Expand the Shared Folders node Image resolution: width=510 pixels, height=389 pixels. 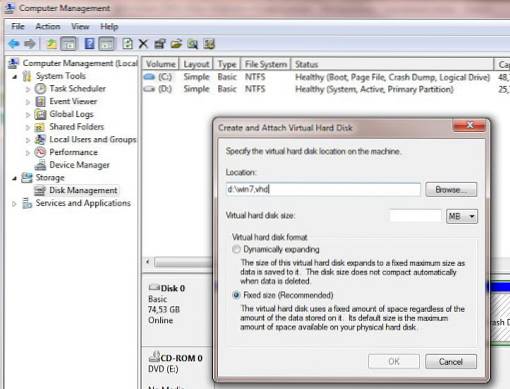pos(28,127)
